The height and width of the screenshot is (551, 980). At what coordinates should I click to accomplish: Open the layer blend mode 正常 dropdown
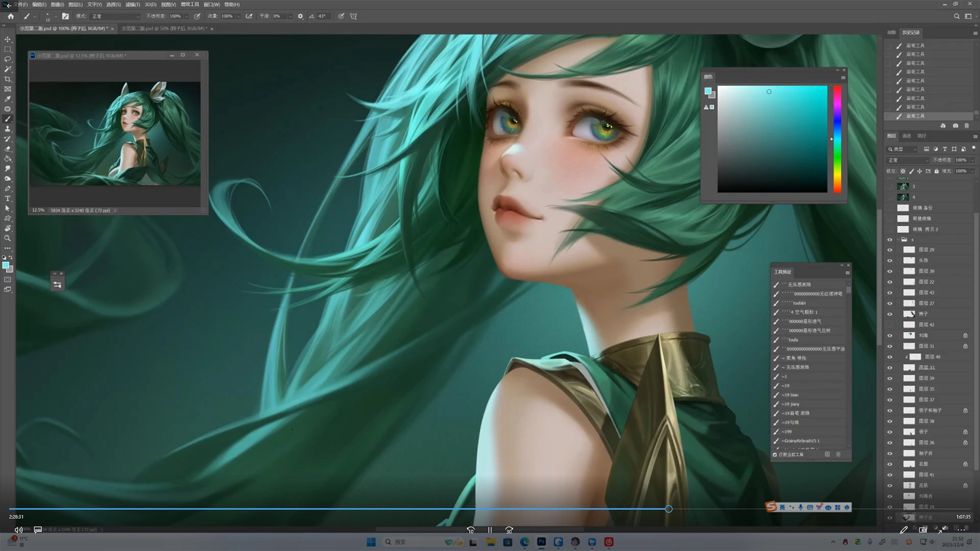click(x=908, y=160)
